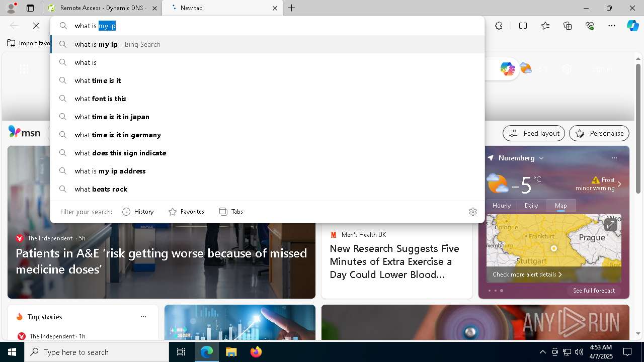The width and height of the screenshot is (644, 362).
Task: Open the Import favorites bookmark
Action: tap(28, 43)
